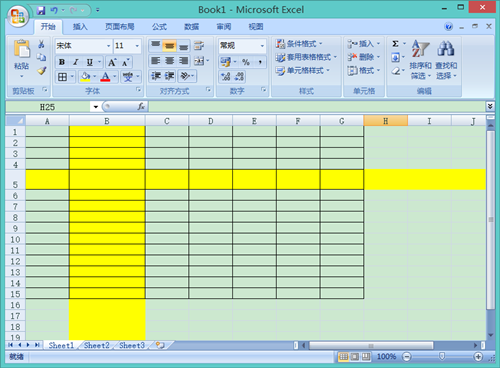The width and height of the screenshot is (500, 368).
Task: Increase the indent
Action: point(169,76)
